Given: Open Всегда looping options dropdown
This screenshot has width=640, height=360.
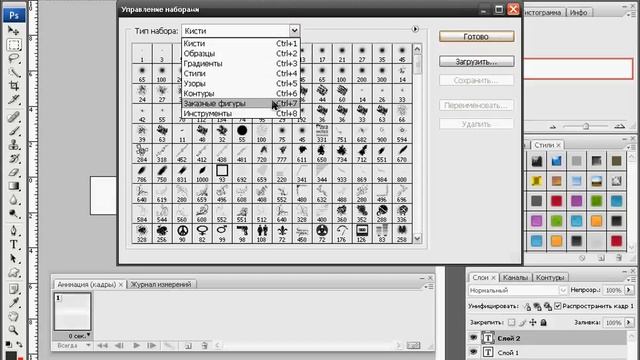Looking at the screenshot, I should (x=73, y=345).
